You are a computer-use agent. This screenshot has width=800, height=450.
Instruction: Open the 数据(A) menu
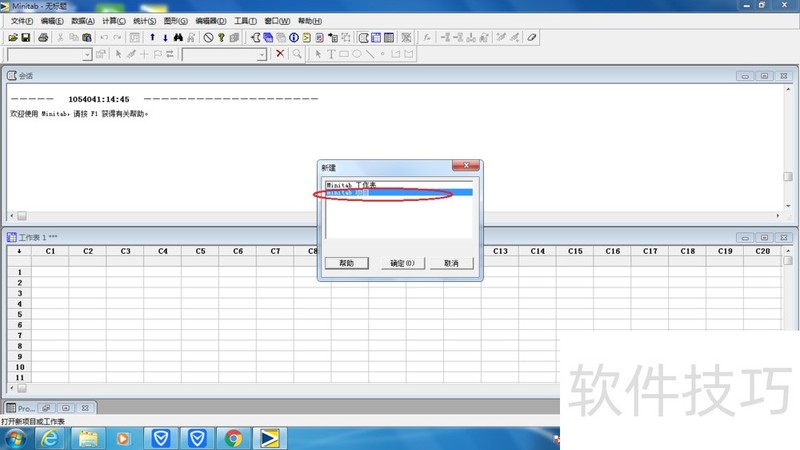point(83,21)
